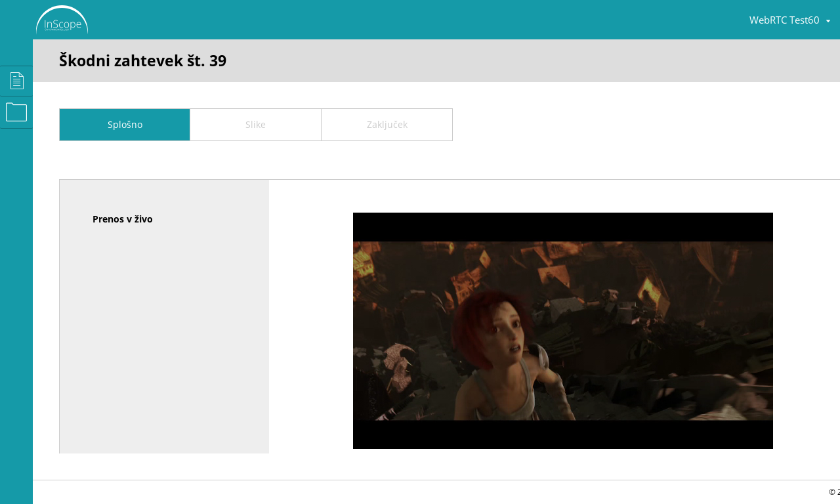The height and width of the screenshot is (504, 840).
Task: Click the live video stream
Action: [x=563, y=331]
